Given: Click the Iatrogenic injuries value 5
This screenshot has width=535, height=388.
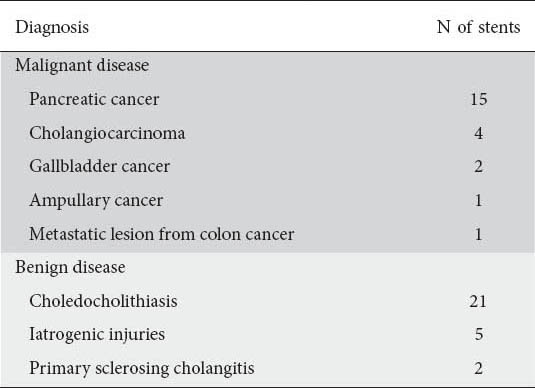Looking at the screenshot, I should 479,334.
